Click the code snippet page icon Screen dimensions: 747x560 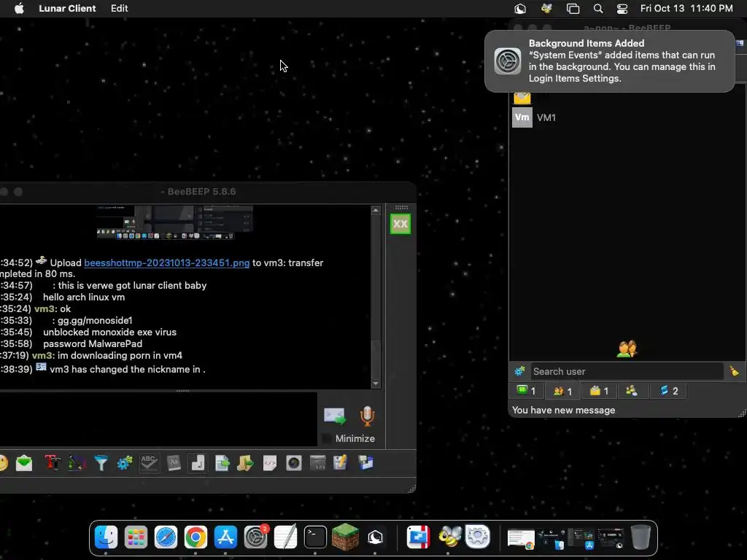270,463
